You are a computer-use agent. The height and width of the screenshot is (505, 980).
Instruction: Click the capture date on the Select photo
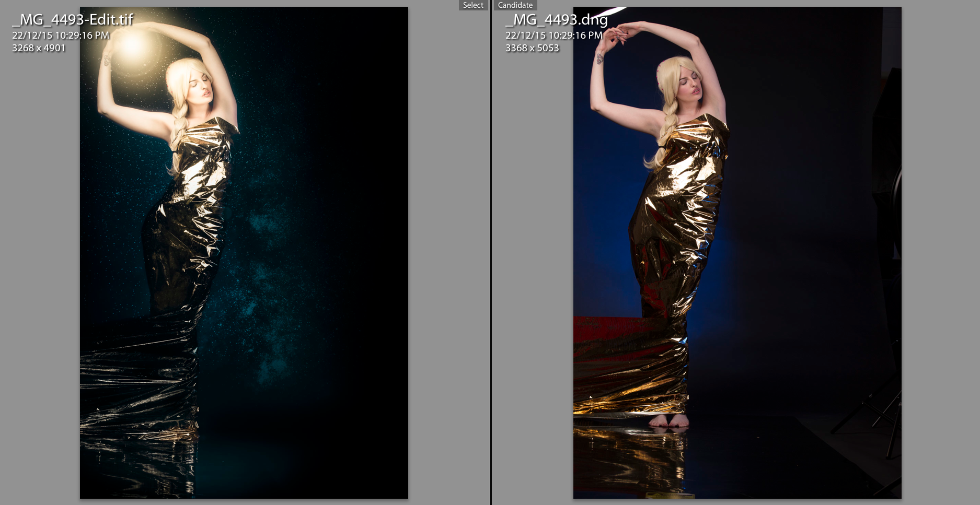[x=61, y=36]
